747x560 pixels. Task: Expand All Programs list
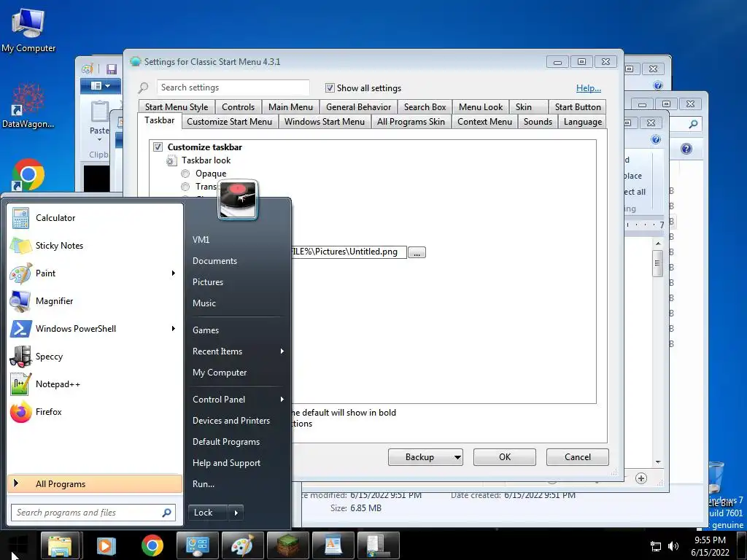pyautogui.click(x=95, y=484)
